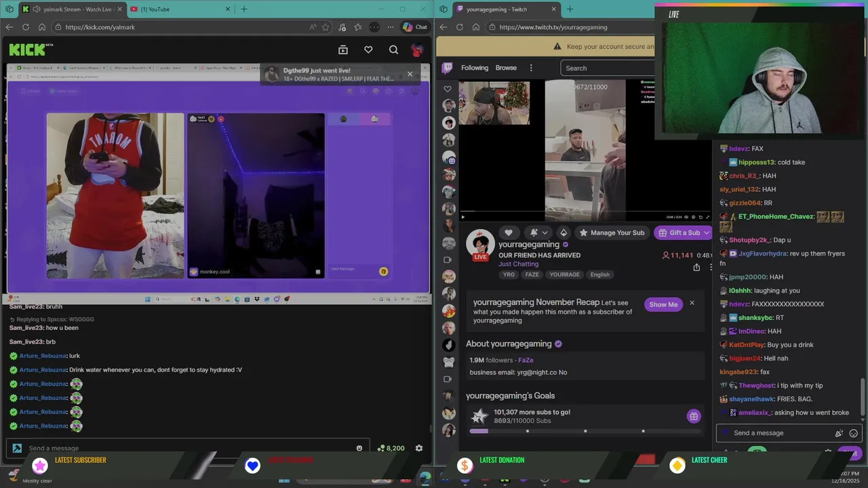Play the Twitch video player
The width and height of the screenshot is (868, 488).
pos(463,217)
